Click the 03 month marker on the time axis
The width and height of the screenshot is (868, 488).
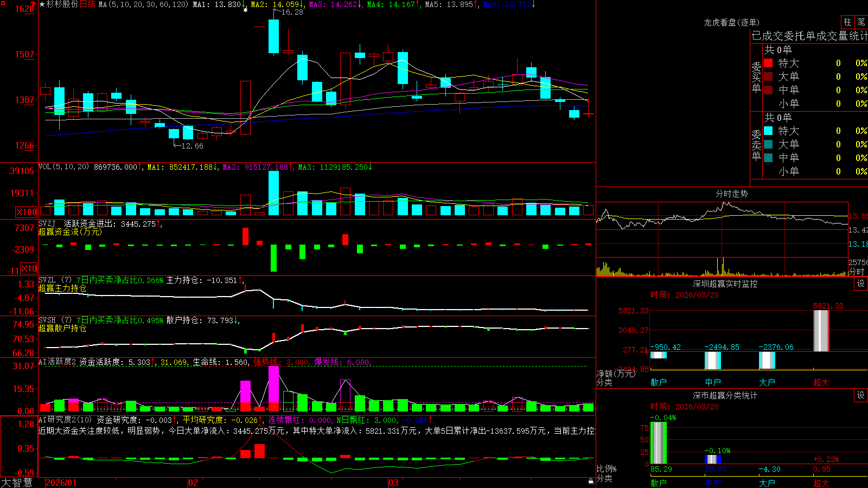click(x=393, y=483)
